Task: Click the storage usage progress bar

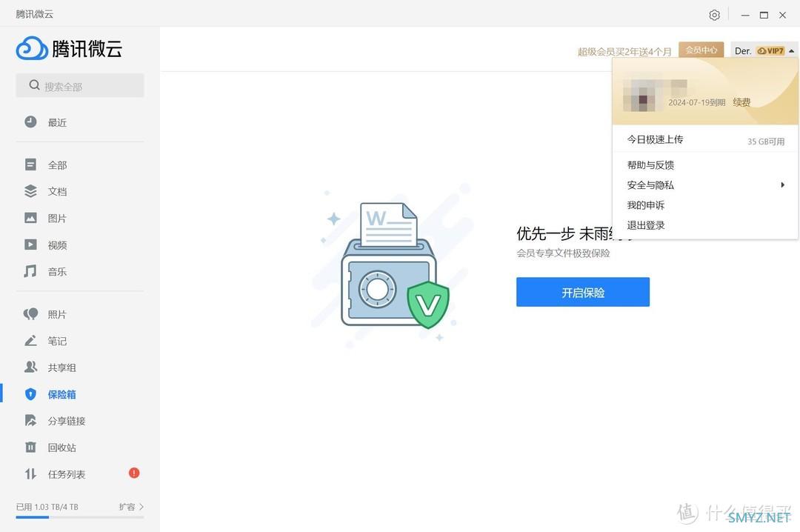Action: click(x=79, y=517)
